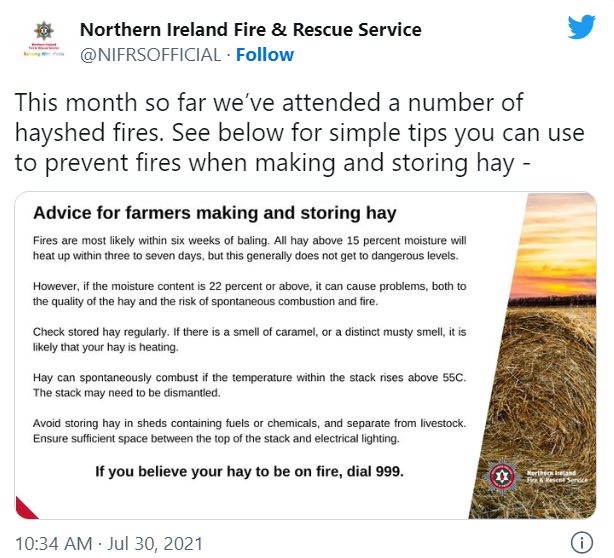Open the @NIFRSOFFICIAL handle link

pos(150,55)
